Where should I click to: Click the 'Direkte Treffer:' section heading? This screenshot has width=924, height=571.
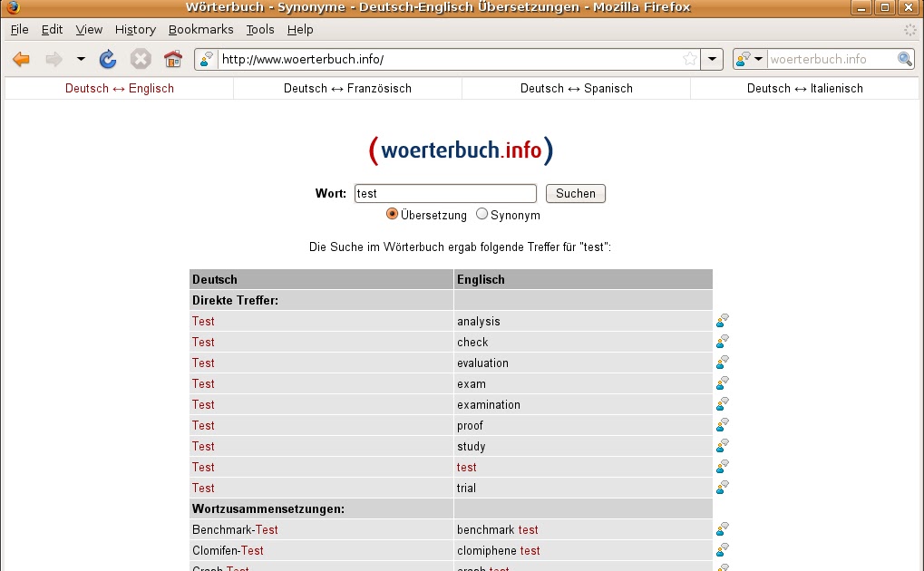point(235,301)
